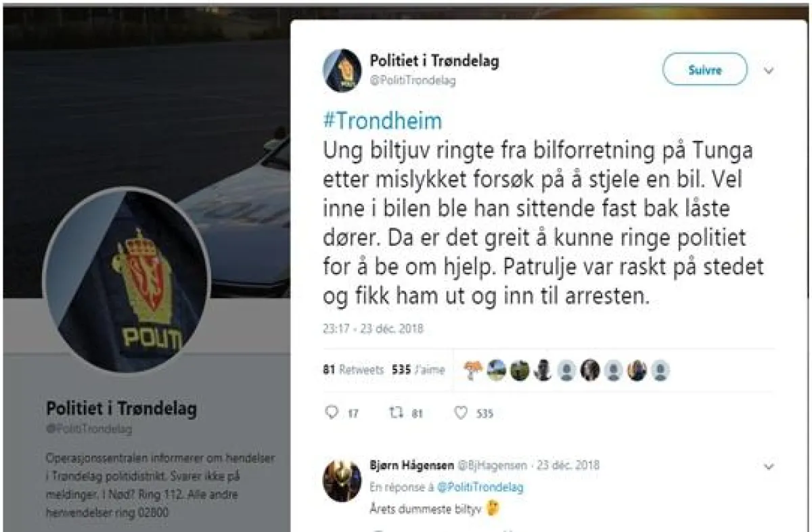Expand options chevron on Bjørn Hågensen's reply
The height and width of the screenshot is (532, 812).
point(769,466)
